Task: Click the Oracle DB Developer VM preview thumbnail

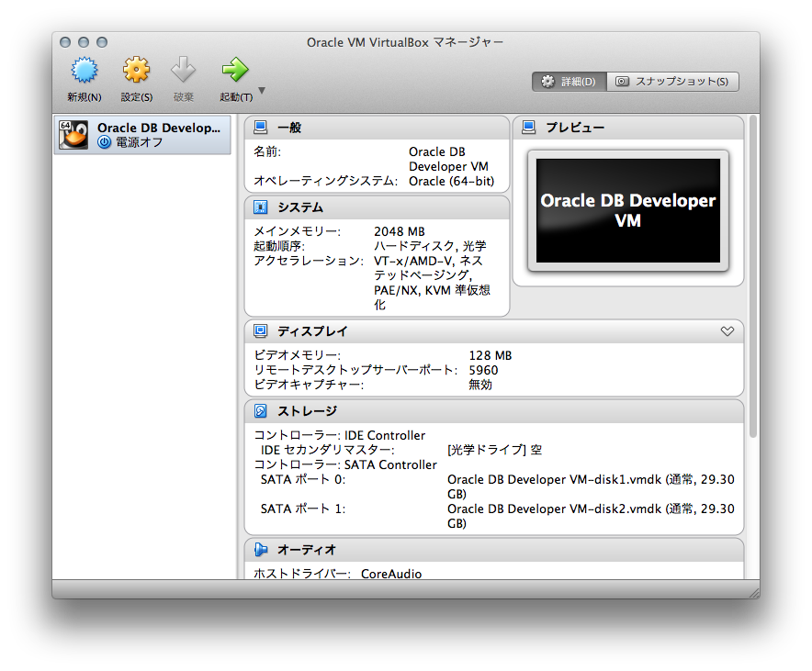Action: [x=628, y=210]
